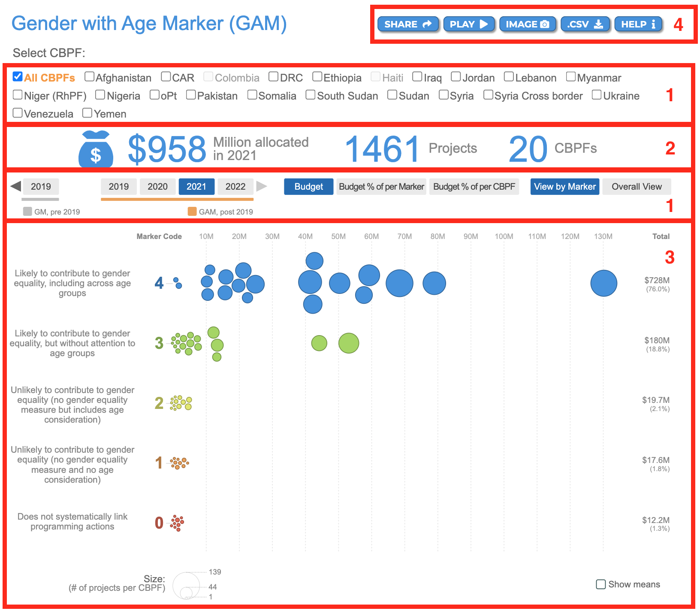Screen dimensions: 700x611
Task: Check the Iraq checkbox
Action: pos(417,77)
